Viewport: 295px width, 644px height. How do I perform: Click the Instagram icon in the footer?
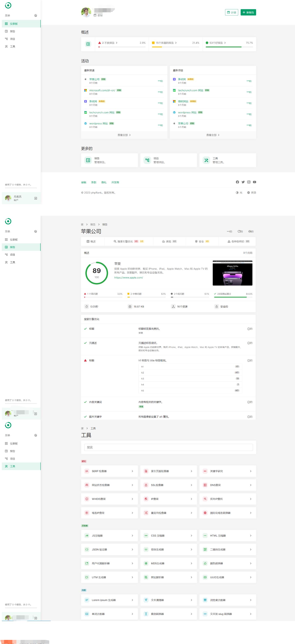[249, 182]
